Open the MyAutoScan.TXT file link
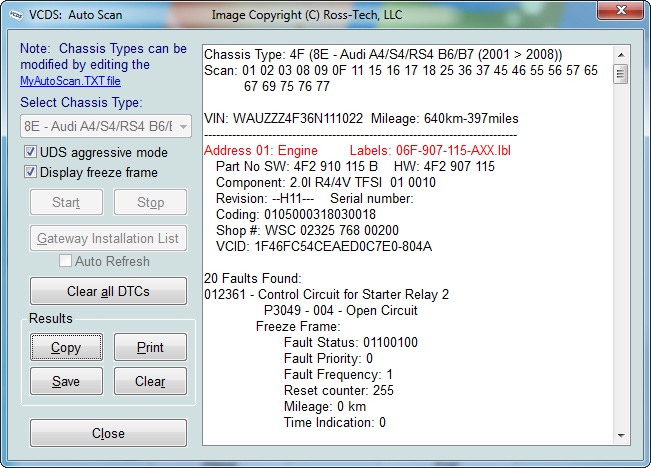 pyautogui.click(x=70, y=81)
